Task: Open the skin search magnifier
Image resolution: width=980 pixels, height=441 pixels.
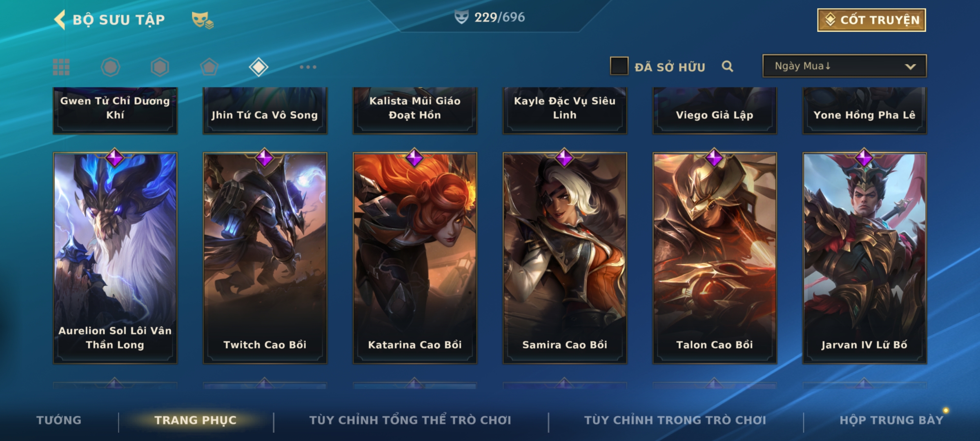Action: click(727, 66)
